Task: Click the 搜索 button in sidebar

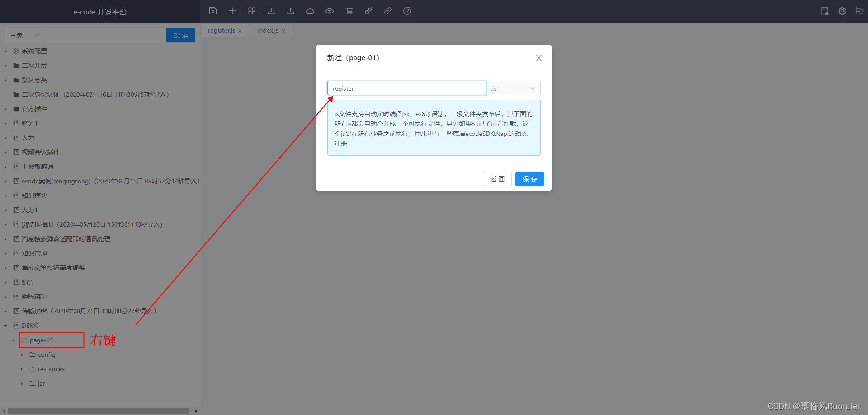Action: (181, 35)
